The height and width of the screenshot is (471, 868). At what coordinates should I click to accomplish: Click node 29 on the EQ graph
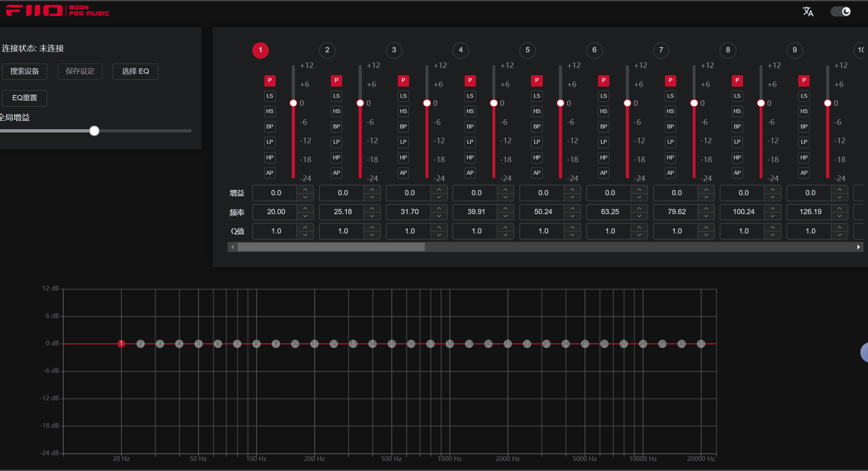662,343
